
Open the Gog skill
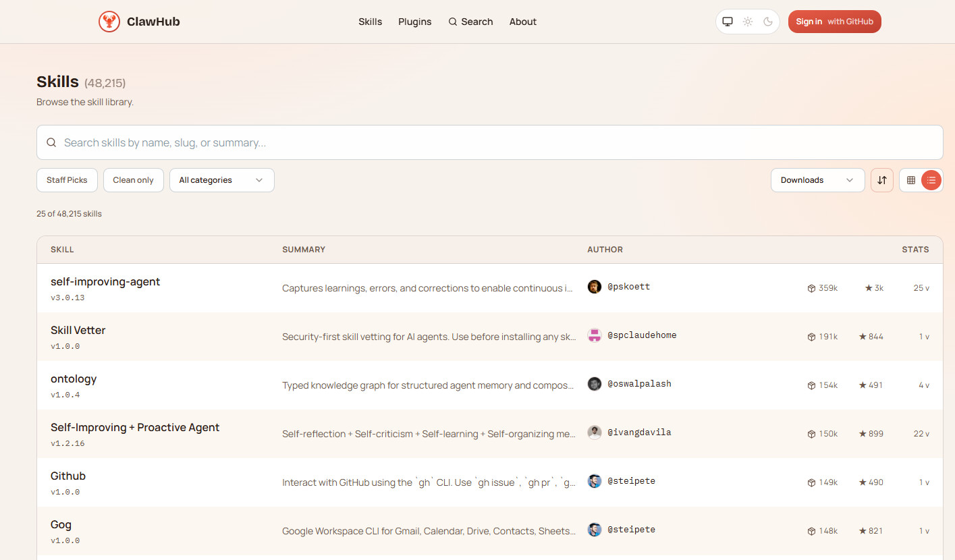tap(61, 524)
